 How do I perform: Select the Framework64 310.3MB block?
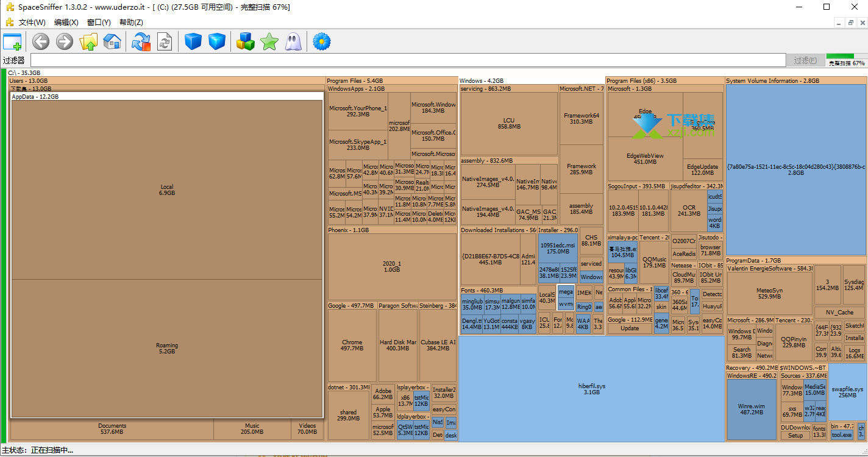(x=582, y=118)
